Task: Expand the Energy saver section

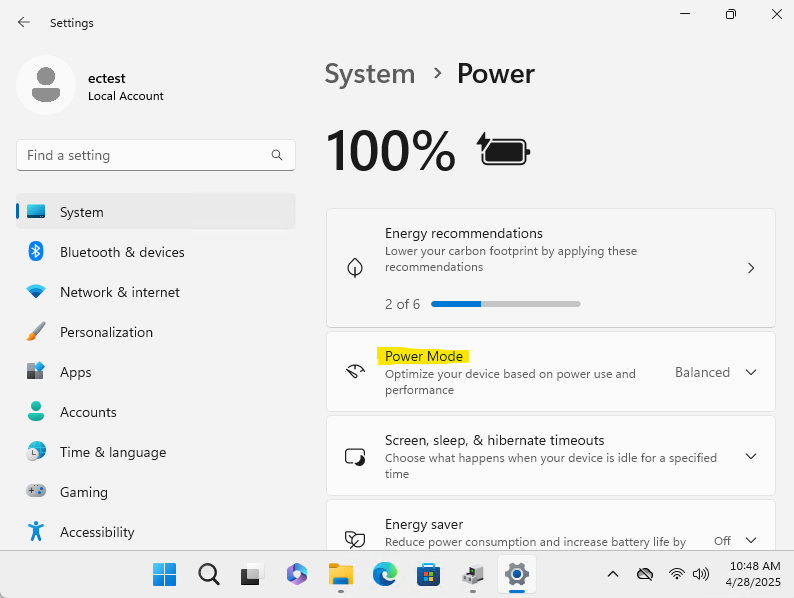Action: point(751,540)
